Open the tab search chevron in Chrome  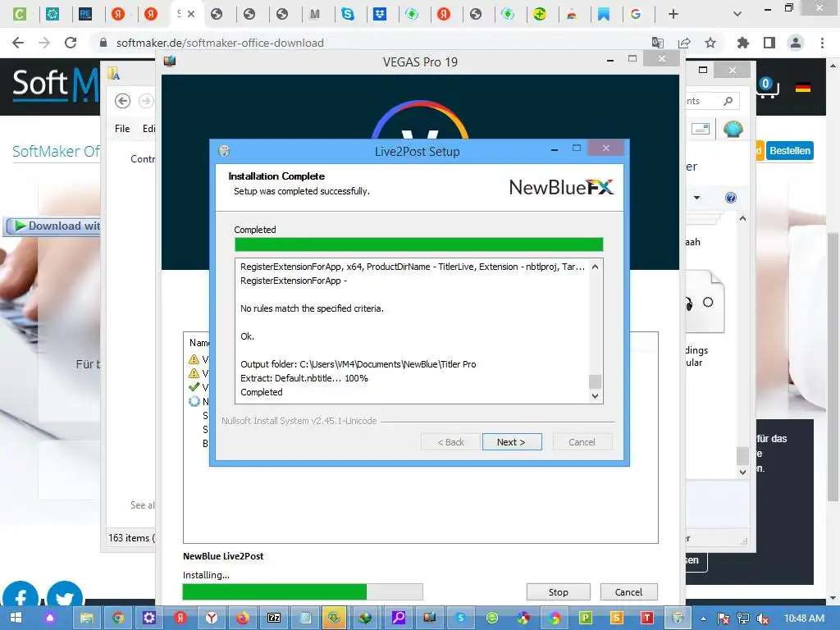coord(737,14)
